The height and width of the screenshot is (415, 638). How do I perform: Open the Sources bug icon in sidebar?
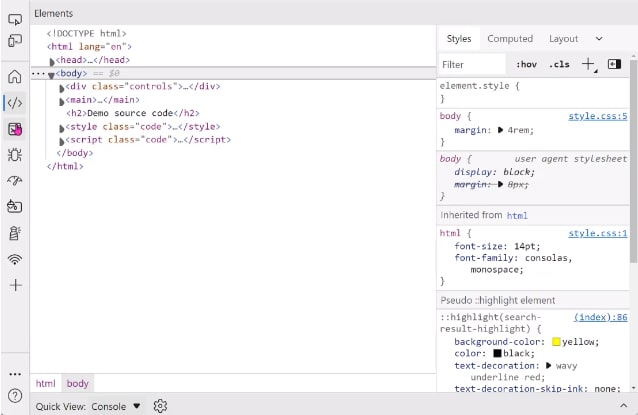15,155
